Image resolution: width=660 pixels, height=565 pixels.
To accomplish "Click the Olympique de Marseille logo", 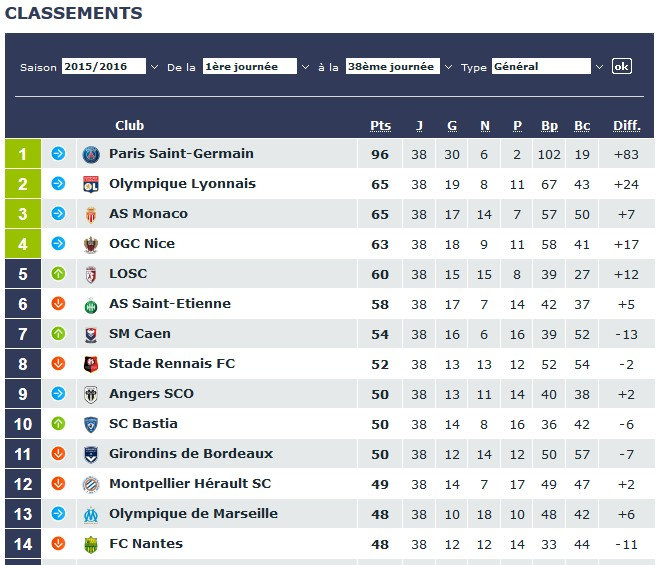I will pos(91,514).
